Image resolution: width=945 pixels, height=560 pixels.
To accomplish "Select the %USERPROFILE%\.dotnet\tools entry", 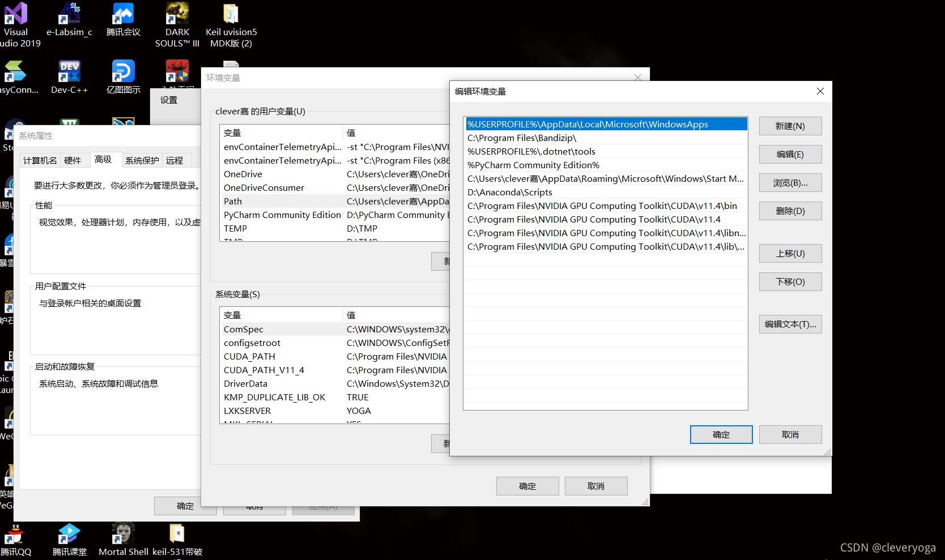I will [x=606, y=152].
